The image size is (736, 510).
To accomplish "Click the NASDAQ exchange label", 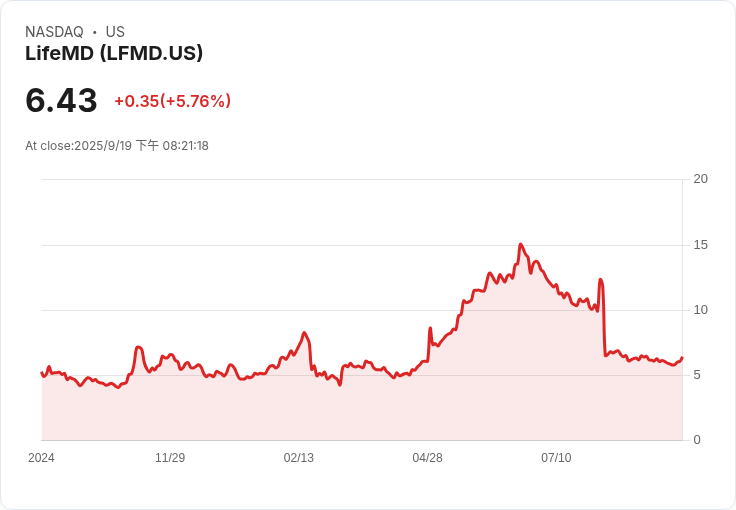I will pos(54,32).
